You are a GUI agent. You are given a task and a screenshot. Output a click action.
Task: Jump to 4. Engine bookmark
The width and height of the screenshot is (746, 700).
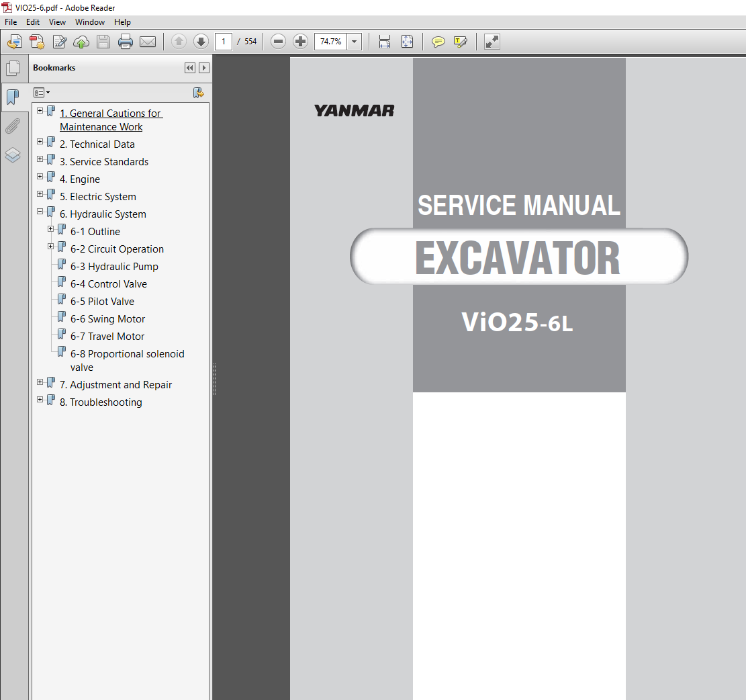(80, 179)
